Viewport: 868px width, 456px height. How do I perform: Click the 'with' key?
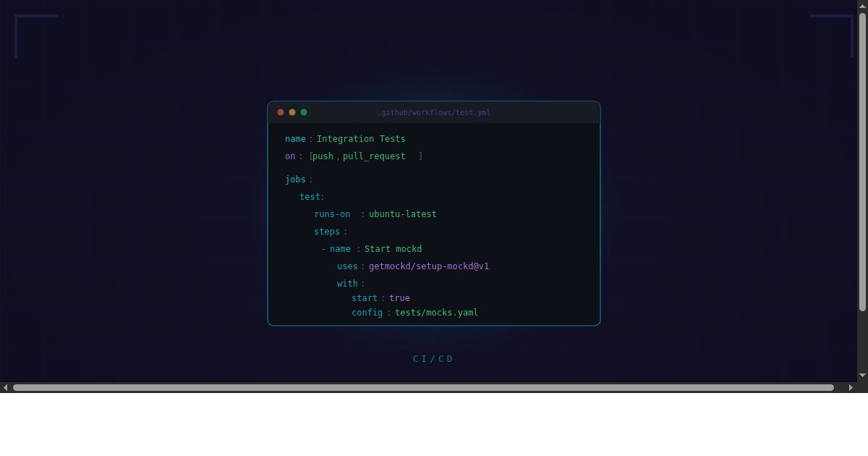347,284
